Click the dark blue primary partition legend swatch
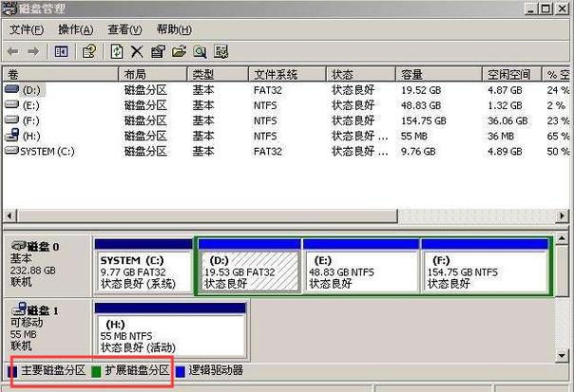The image size is (574, 392). pyautogui.click(x=12, y=372)
